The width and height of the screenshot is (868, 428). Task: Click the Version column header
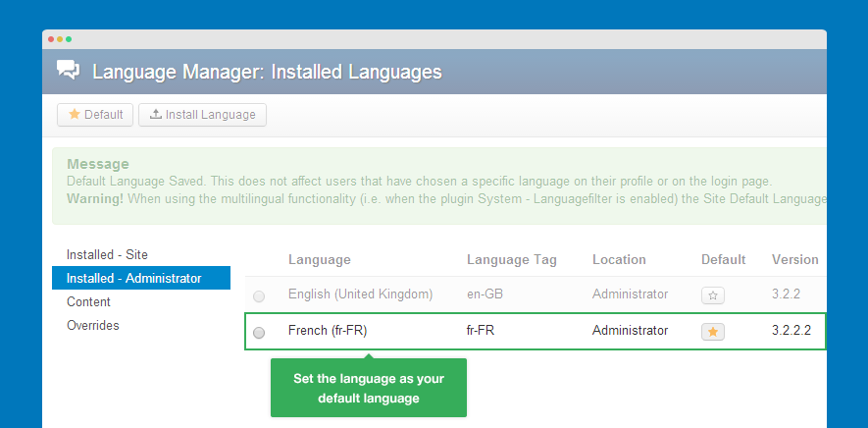[x=794, y=260]
